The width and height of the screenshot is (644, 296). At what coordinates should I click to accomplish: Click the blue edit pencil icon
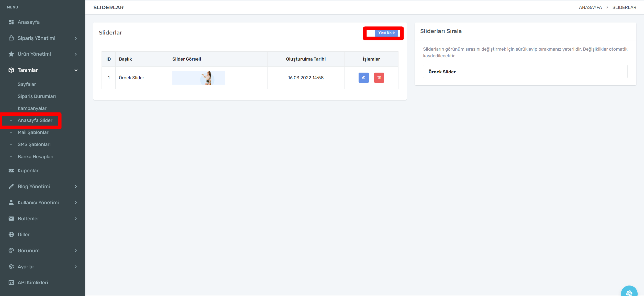(x=363, y=77)
